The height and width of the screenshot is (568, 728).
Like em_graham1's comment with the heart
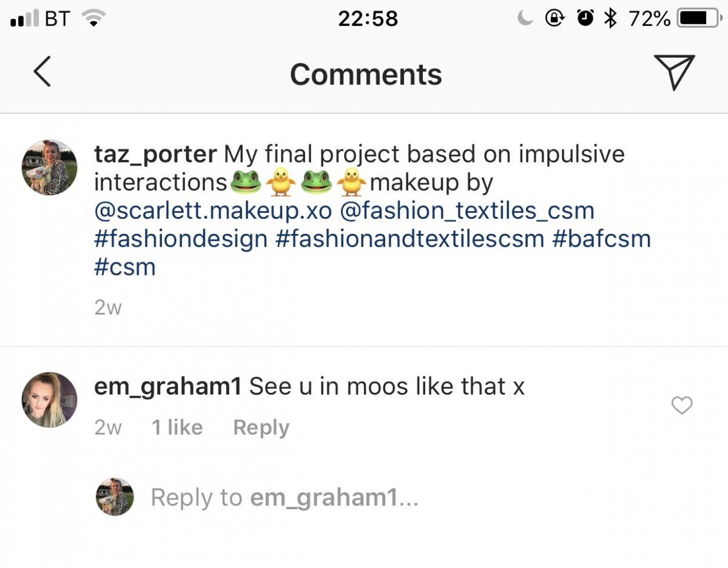tap(682, 406)
